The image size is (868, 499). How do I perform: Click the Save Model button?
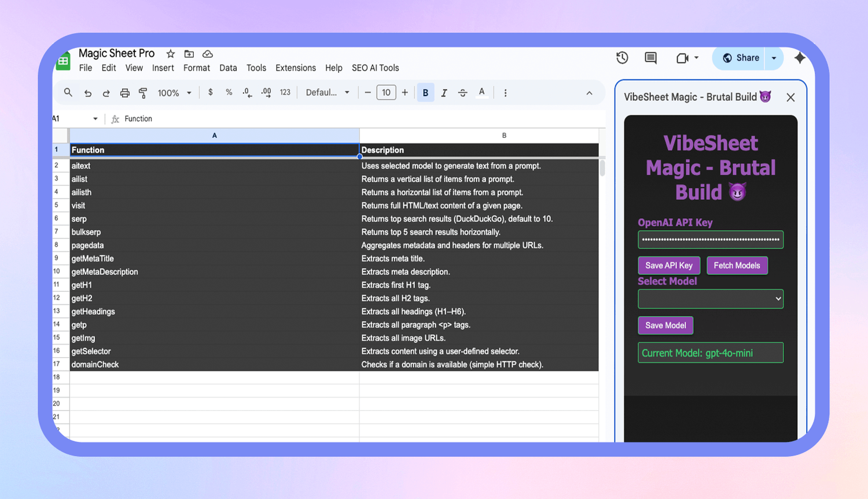tap(665, 325)
